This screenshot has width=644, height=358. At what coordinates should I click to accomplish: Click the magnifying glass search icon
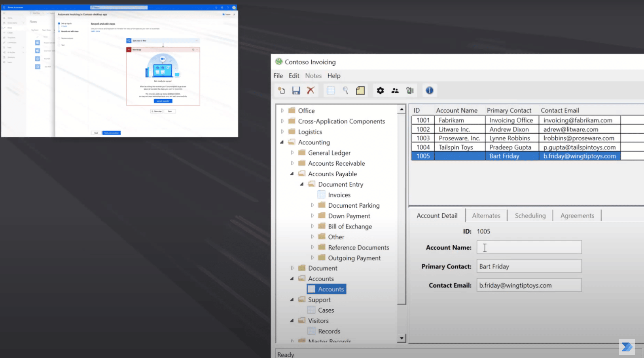point(345,91)
